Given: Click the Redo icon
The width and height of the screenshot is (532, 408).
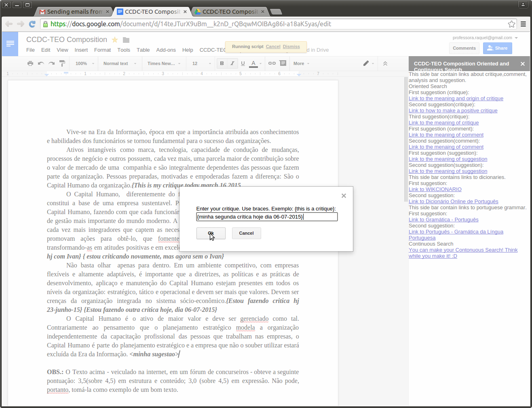Looking at the screenshot, I should (x=51, y=63).
